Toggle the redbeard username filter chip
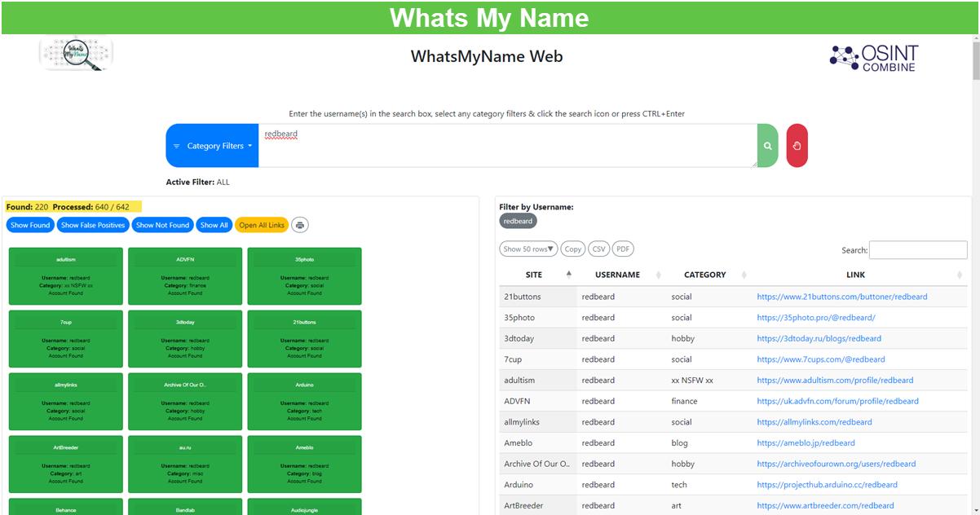 (x=518, y=221)
